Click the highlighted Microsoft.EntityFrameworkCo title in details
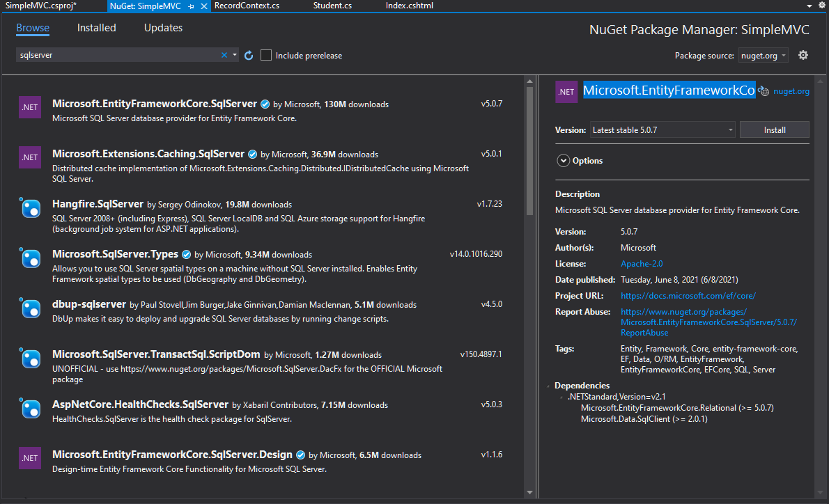Image resolution: width=829 pixels, height=504 pixels. [x=669, y=90]
